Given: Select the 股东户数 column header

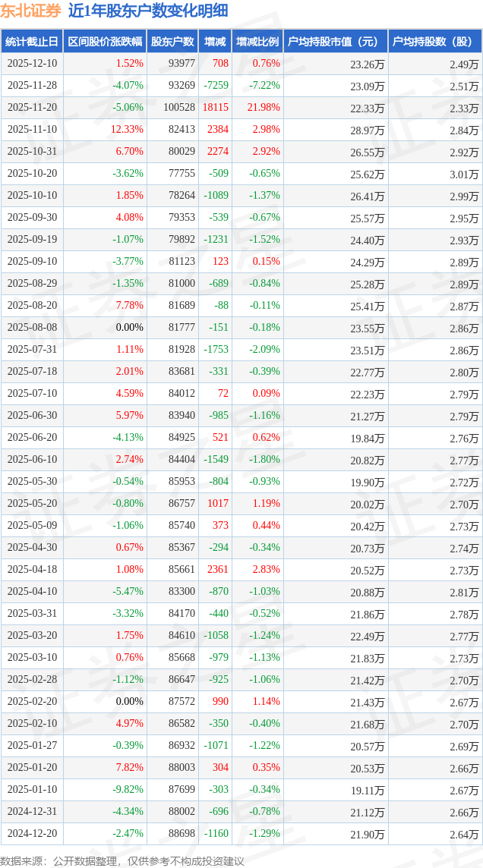Looking at the screenshot, I should pyautogui.click(x=172, y=42).
